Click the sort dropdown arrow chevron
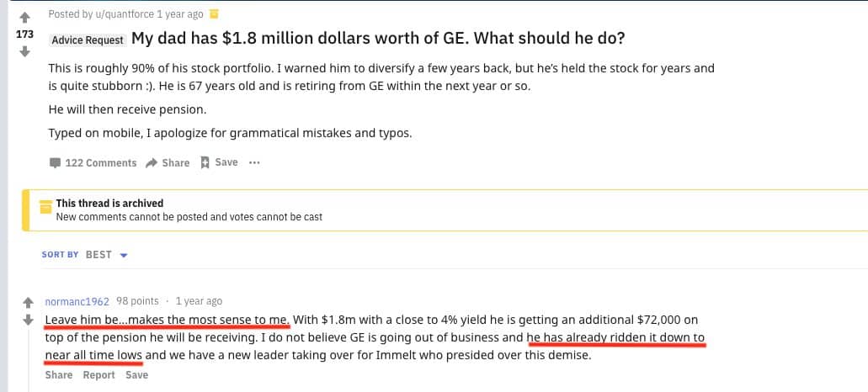Viewport: 868px width, 392px height. coord(124,256)
